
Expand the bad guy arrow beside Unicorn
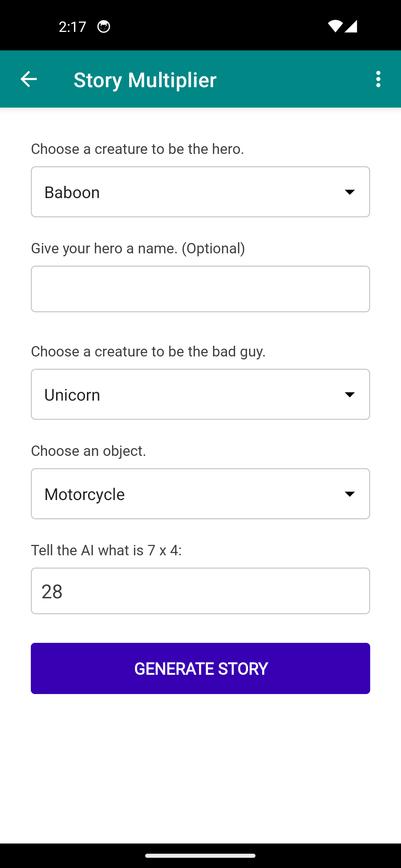coord(349,395)
